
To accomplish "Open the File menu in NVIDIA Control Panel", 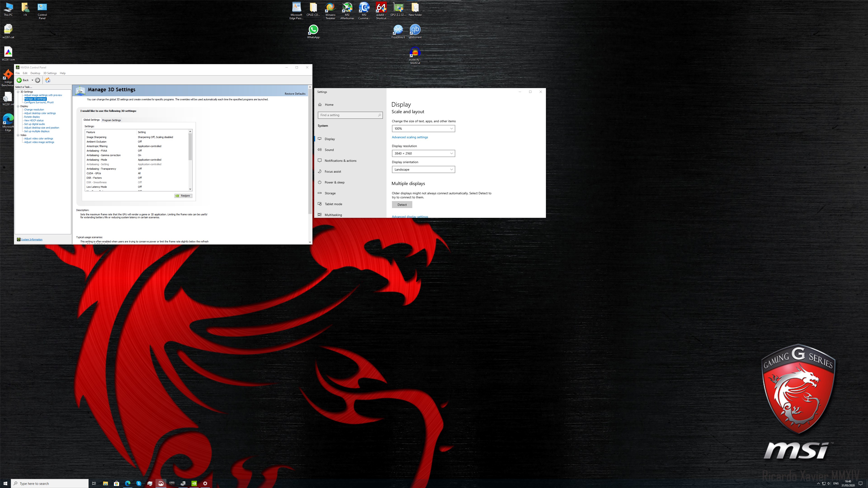I will point(18,73).
